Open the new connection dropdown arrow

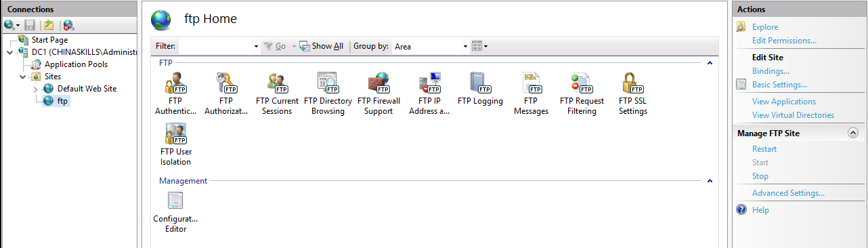[x=18, y=26]
